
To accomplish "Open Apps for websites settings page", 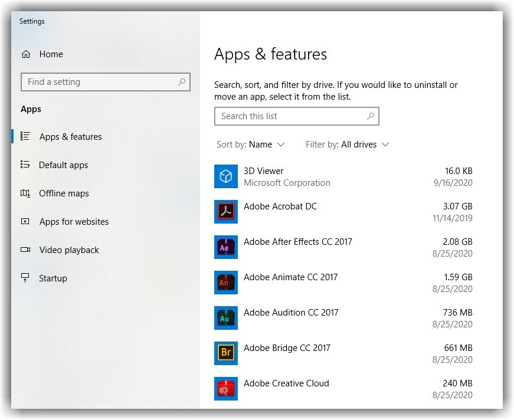I will (74, 222).
